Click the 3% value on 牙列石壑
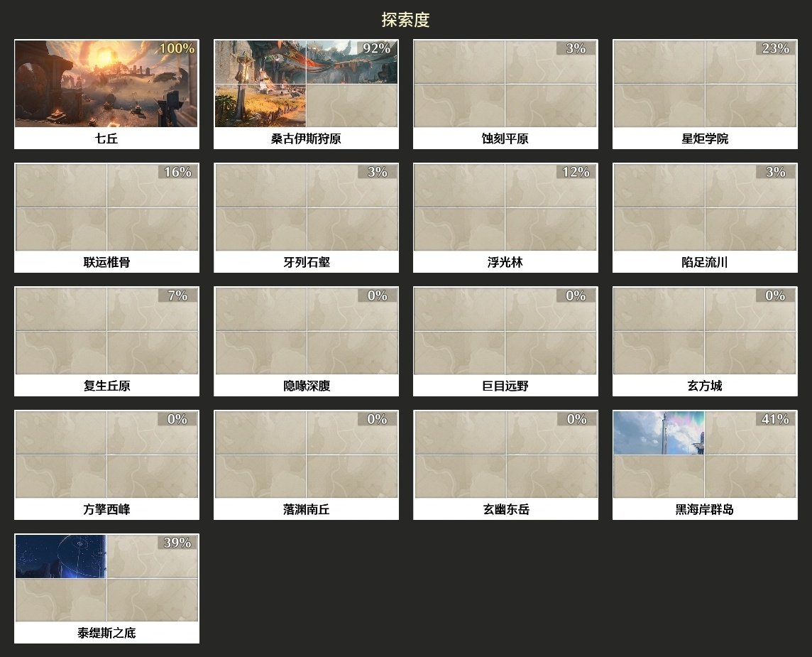 pyautogui.click(x=377, y=171)
